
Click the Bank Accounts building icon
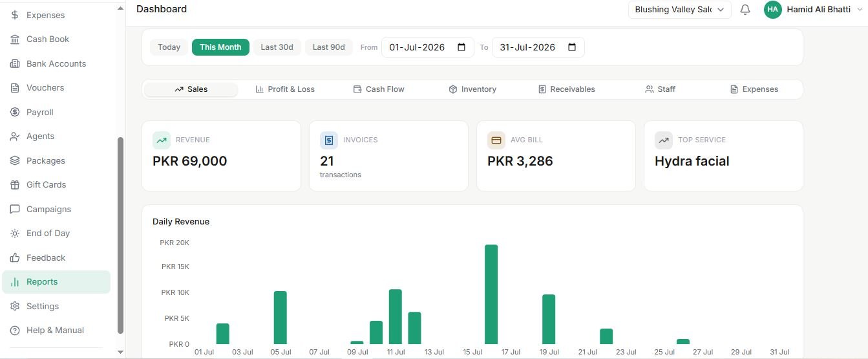(x=14, y=63)
